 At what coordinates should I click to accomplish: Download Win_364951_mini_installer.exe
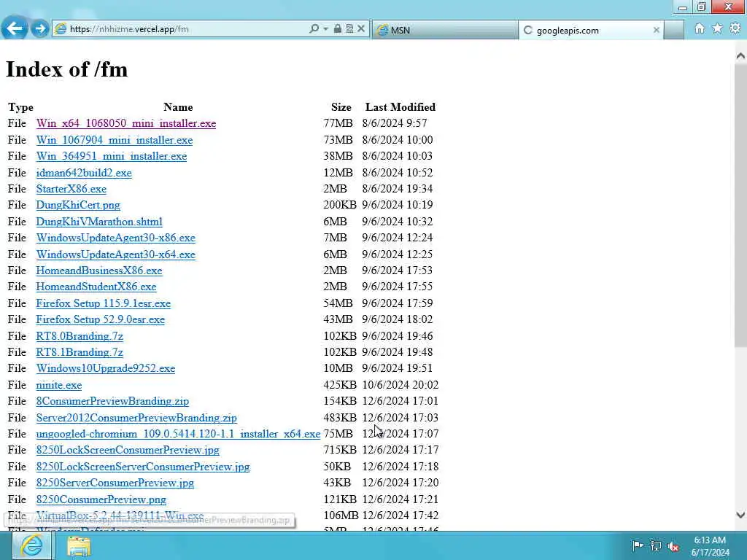(x=112, y=156)
